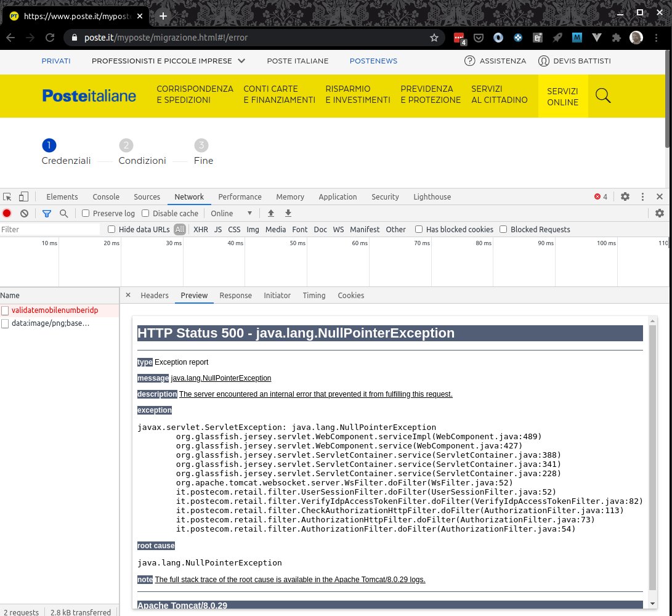Open Corrispondenza e Spedizioni menu
The height and width of the screenshot is (616, 672).
coord(195,94)
